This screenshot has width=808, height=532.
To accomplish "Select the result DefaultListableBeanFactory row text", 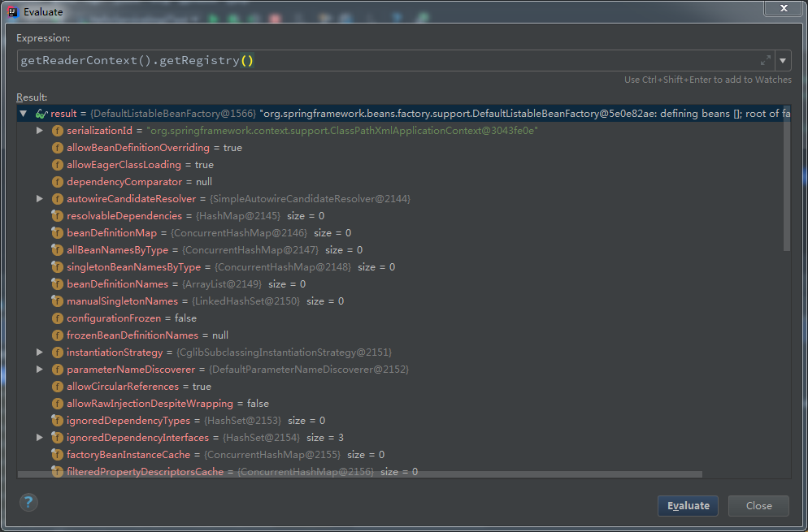I will [x=420, y=114].
